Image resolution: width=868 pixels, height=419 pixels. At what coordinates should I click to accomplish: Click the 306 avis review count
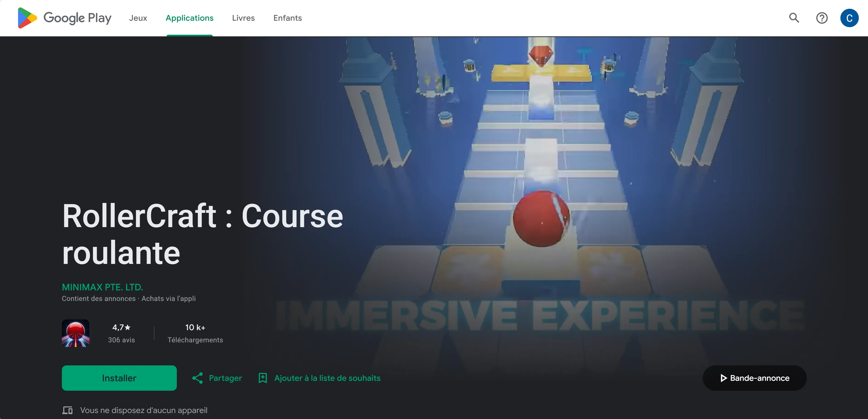pos(121,340)
